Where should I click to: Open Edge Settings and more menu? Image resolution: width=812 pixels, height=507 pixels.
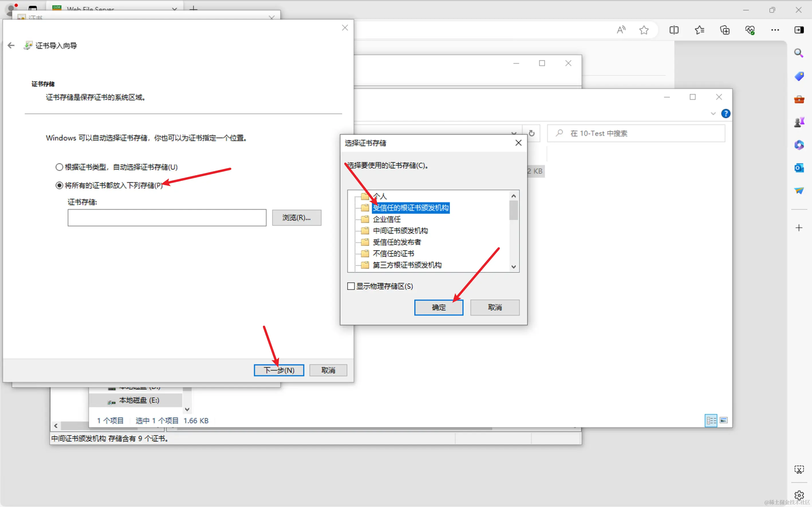775,30
